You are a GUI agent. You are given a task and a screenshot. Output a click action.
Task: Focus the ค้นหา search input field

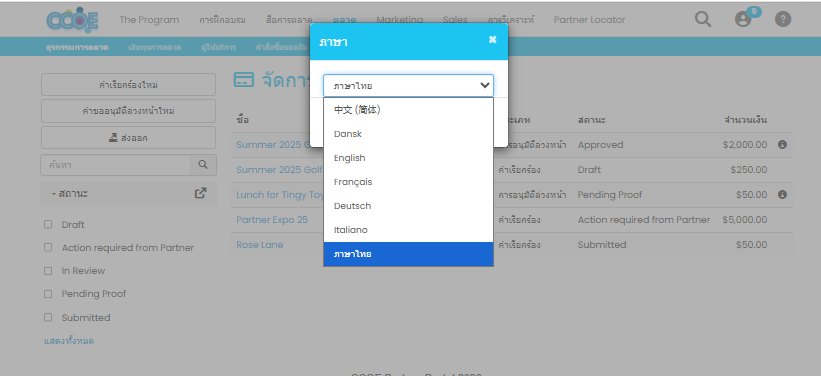coord(115,165)
